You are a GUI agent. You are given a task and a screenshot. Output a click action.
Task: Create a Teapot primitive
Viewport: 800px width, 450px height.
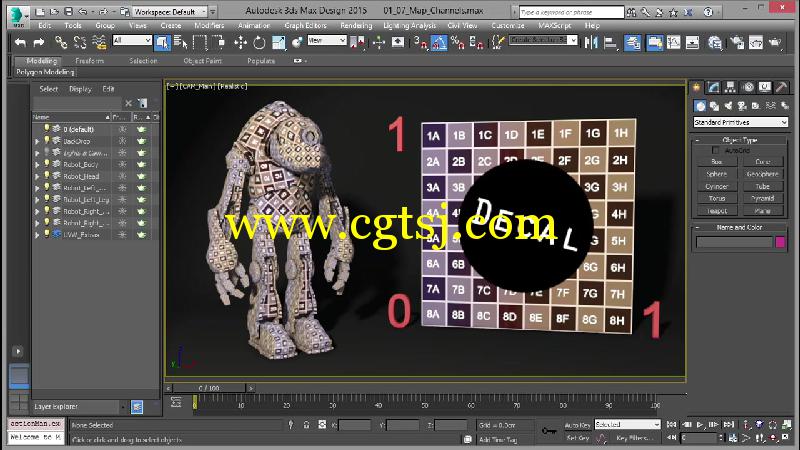(x=717, y=210)
